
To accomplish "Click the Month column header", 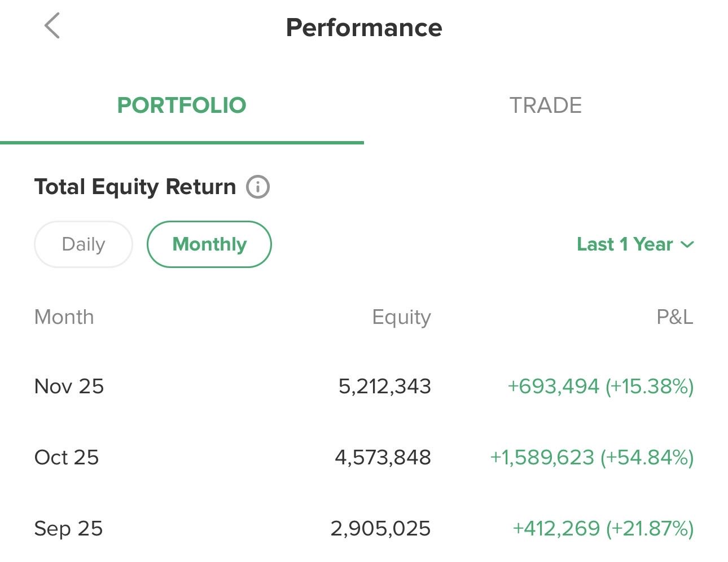I will click(64, 317).
